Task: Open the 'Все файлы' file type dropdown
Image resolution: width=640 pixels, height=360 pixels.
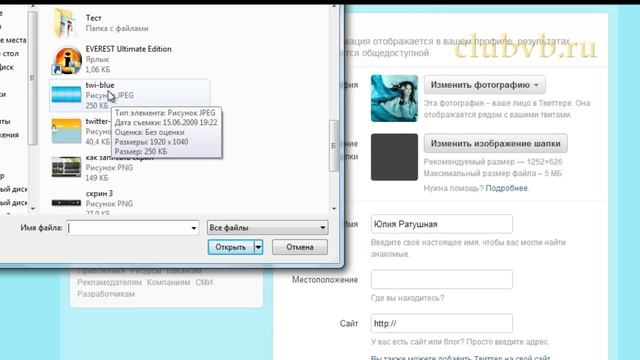Action: [x=267, y=227]
